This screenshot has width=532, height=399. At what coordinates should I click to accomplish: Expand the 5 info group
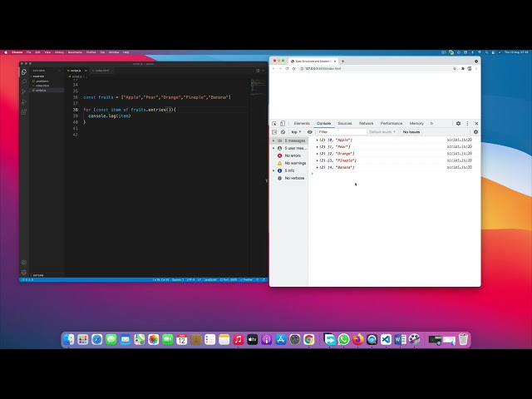click(x=274, y=170)
